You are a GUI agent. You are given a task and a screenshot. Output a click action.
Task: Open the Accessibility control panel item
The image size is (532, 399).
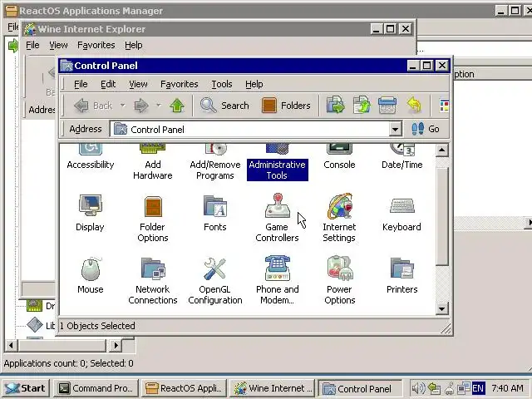point(91,158)
